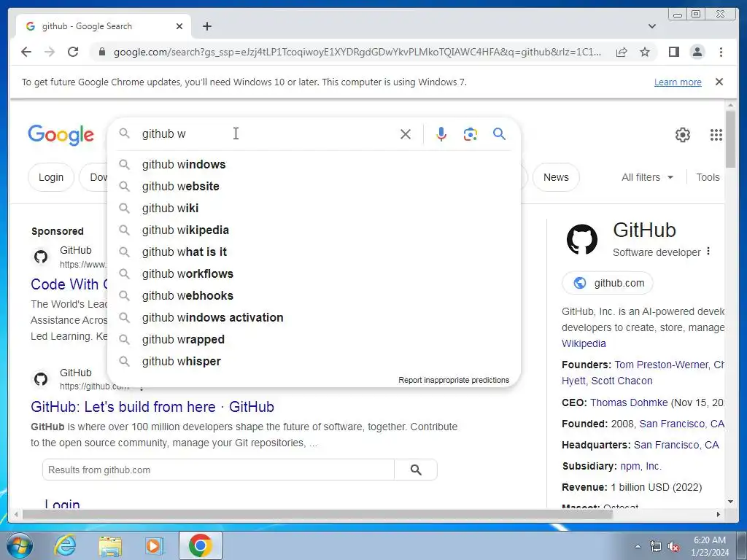Click scrollbar down arrow
This screenshot has height=560, width=747.
click(730, 502)
